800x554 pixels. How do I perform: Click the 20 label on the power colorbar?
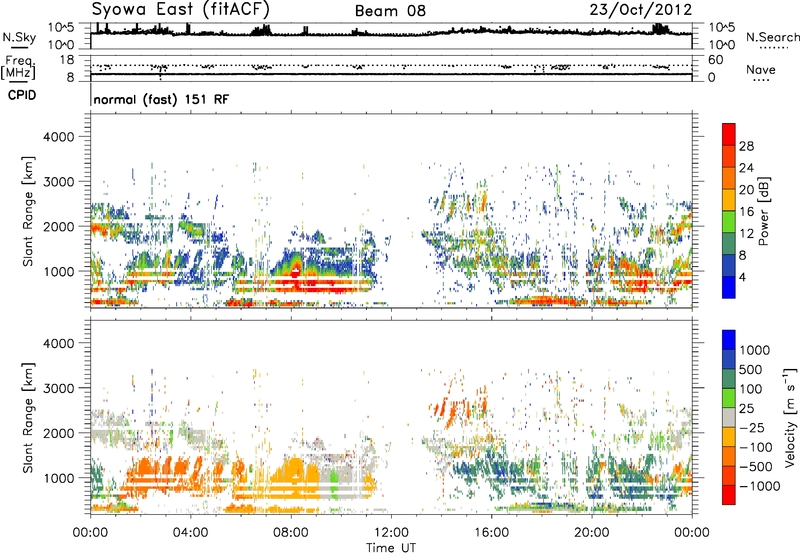[x=746, y=190]
